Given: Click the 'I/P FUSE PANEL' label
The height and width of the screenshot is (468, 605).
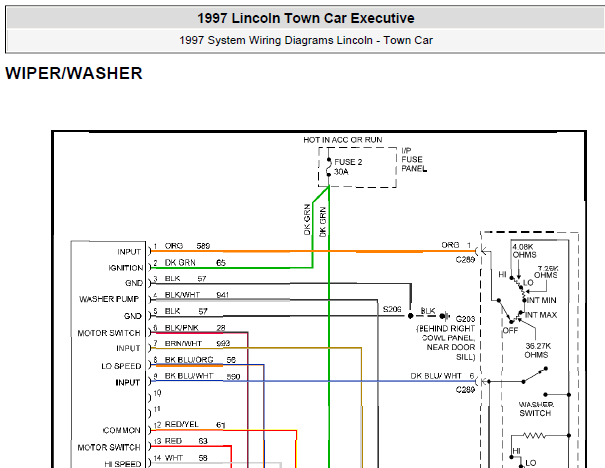Looking at the screenshot, I should click(414, 159).
